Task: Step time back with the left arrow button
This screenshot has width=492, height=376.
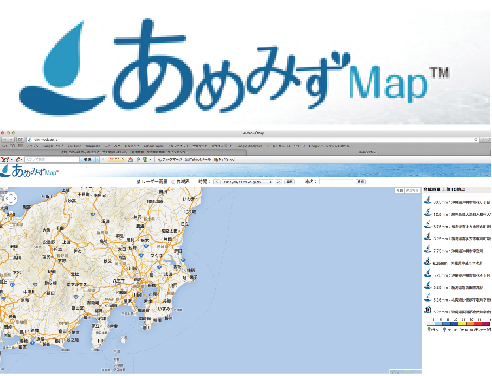Action: [217, 182]
